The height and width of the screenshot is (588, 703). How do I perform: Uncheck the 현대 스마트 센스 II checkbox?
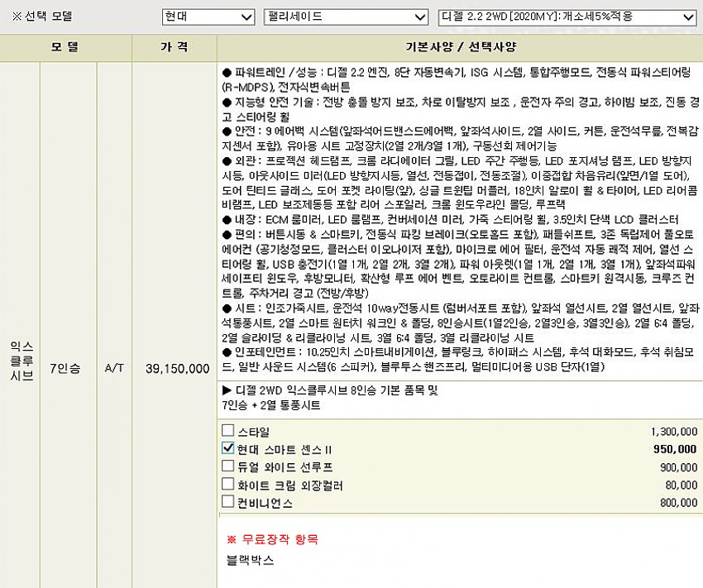(228, 449)
